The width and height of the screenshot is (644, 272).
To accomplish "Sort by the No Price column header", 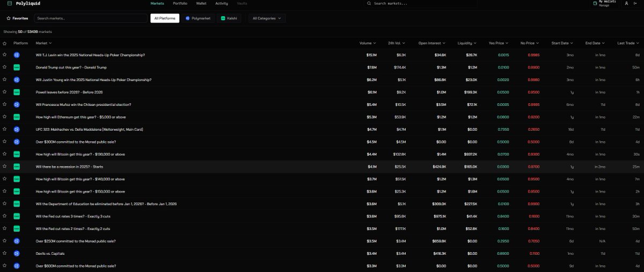I will click(x=530, y=43).
